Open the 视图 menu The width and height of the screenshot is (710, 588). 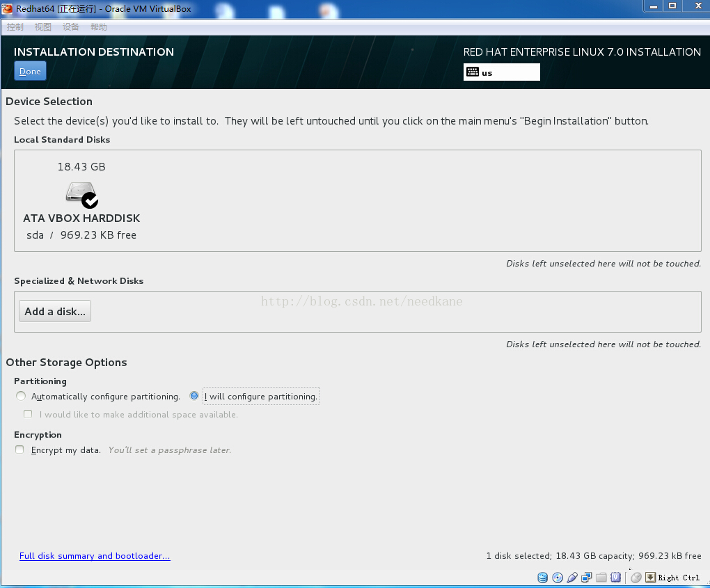point(43,27)
